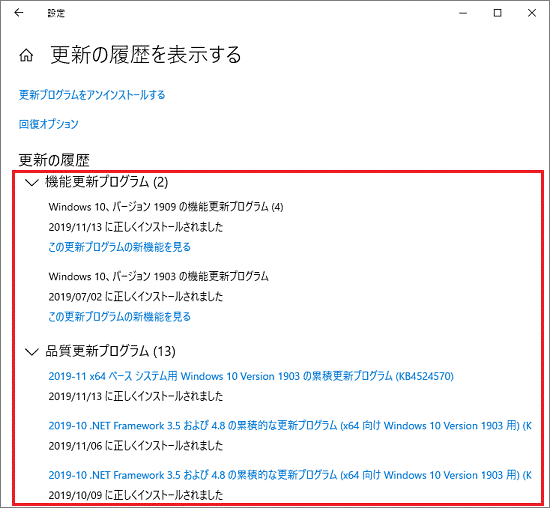The image size is (550, 508).
Task: Click the 設定 window title text
Action: coord(56,13)
